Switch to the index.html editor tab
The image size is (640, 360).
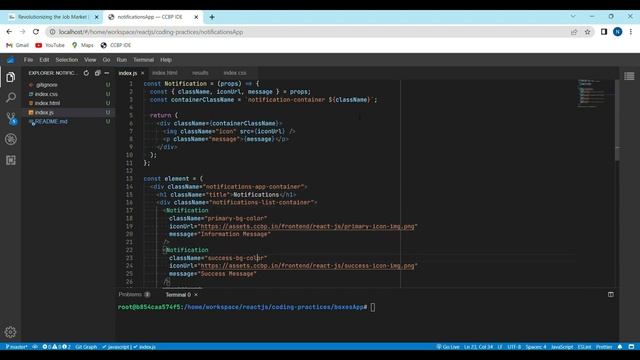[x=165, y=73]
